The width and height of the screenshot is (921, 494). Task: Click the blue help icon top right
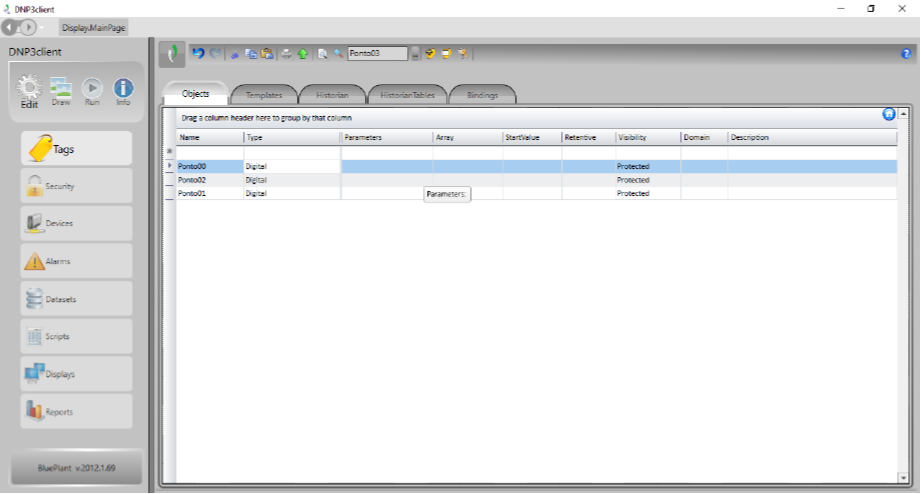pyautogui.click(x=906, y=53)
